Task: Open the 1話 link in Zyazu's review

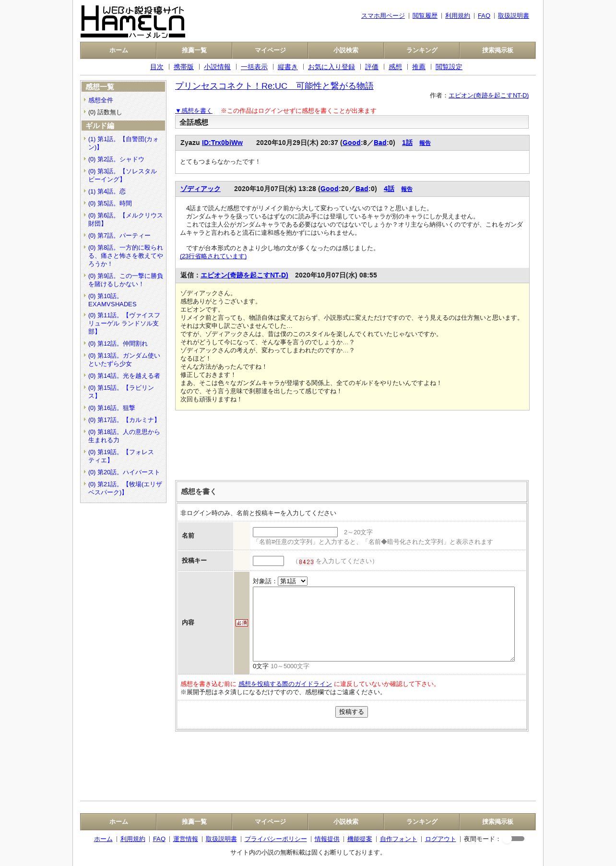Action: pyautogui.click(x=407, y=143)
